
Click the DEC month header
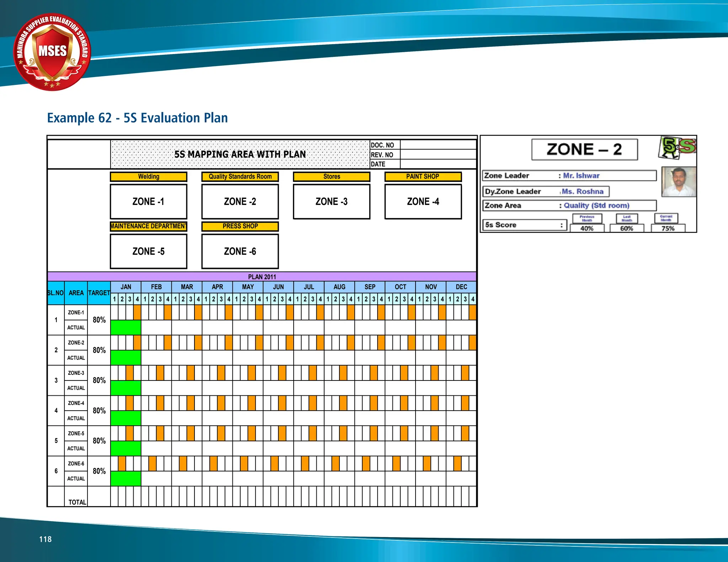coord(461,287)
